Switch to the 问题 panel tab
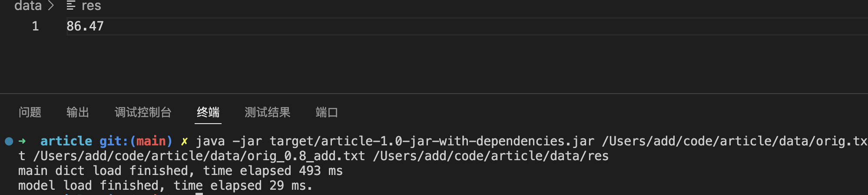Image resolution: width=868 pixels, height=195 pixels. (x=30, y=112)
